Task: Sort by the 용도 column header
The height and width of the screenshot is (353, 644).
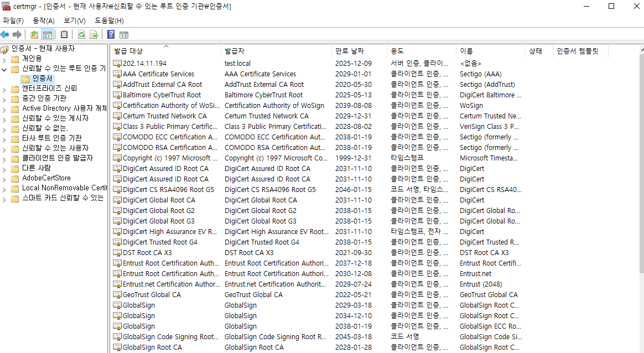Action: [x=421, y=51]
